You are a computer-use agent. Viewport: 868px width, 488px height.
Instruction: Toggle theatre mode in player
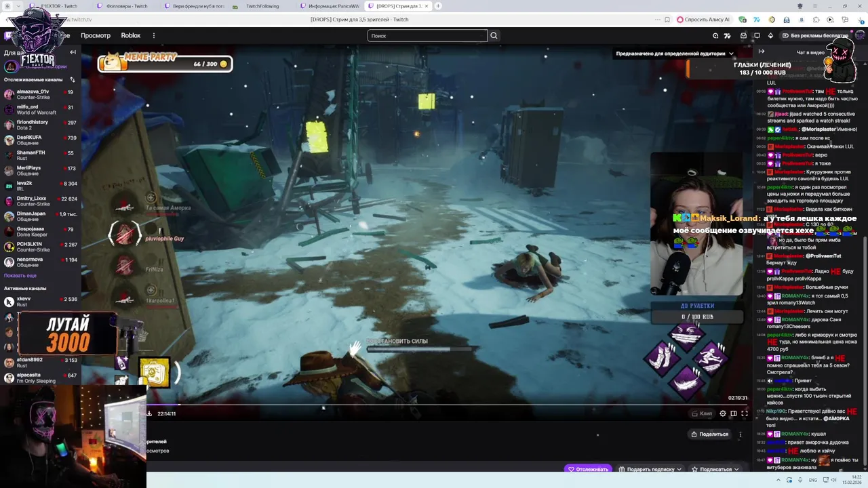(734, 413)
